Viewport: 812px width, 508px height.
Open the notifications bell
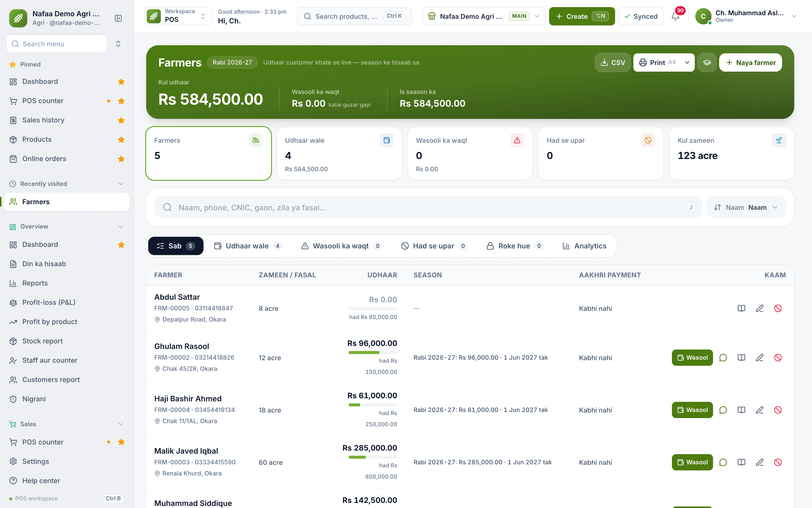tap(675, 16)
